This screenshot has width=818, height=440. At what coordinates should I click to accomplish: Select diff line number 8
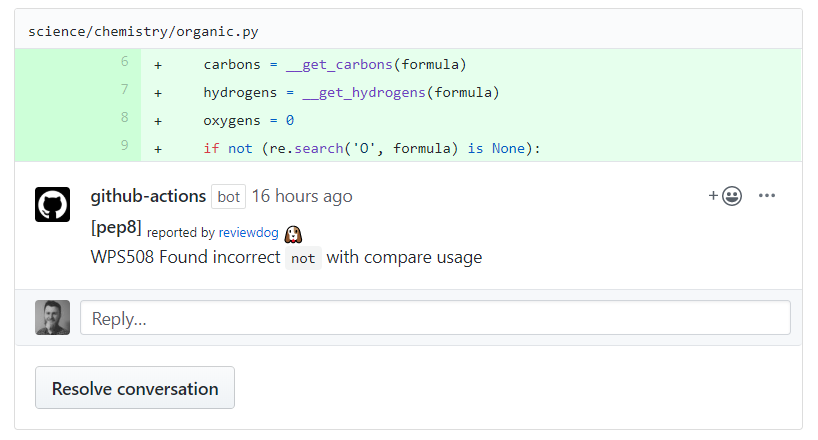pyautogui.click(x=124, y=118)
